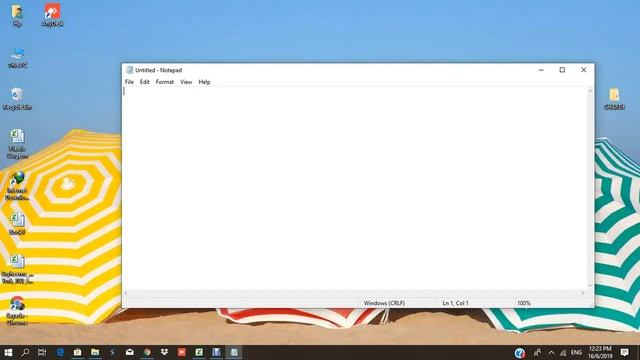Open the network status icon in the tray
The width and height of the screenshot is (640, 360).
click(563, 353)
